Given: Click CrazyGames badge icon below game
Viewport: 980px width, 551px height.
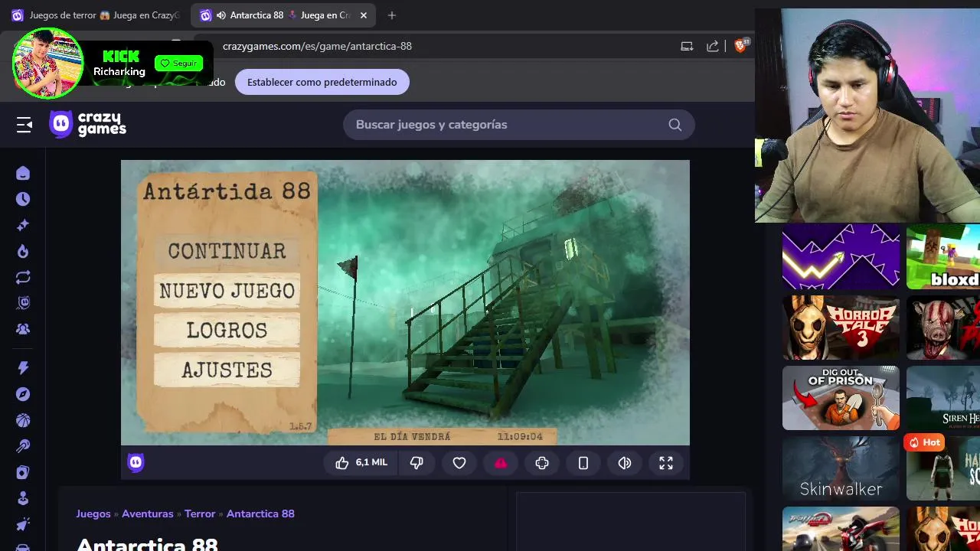Looking at the screenshot, I should tap(136, 462).
